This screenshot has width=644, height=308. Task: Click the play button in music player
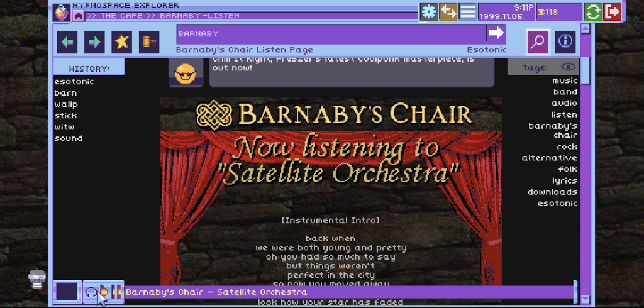pos(105,292)
